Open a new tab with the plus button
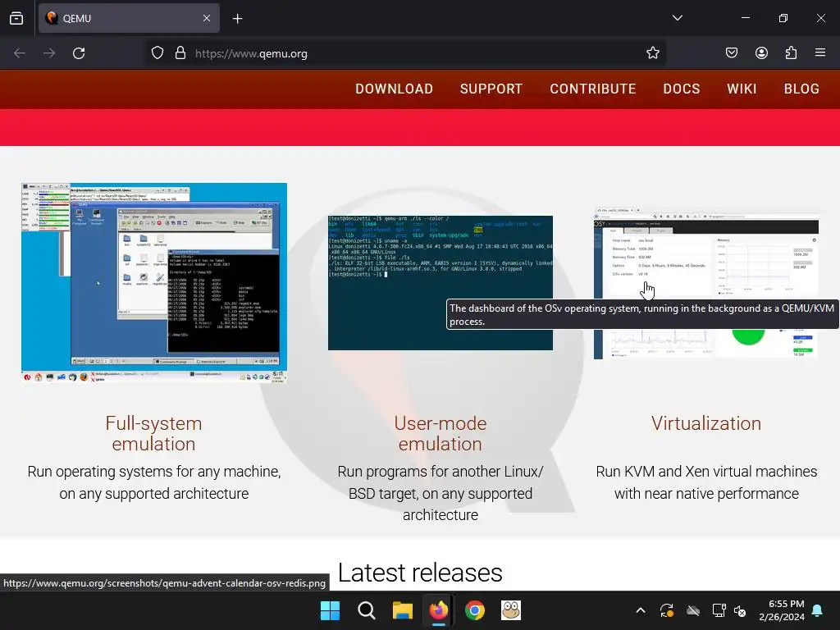Image resolution: width=840 pixels, height=630 pixels. pyautogui.click(x=238, y=19)
